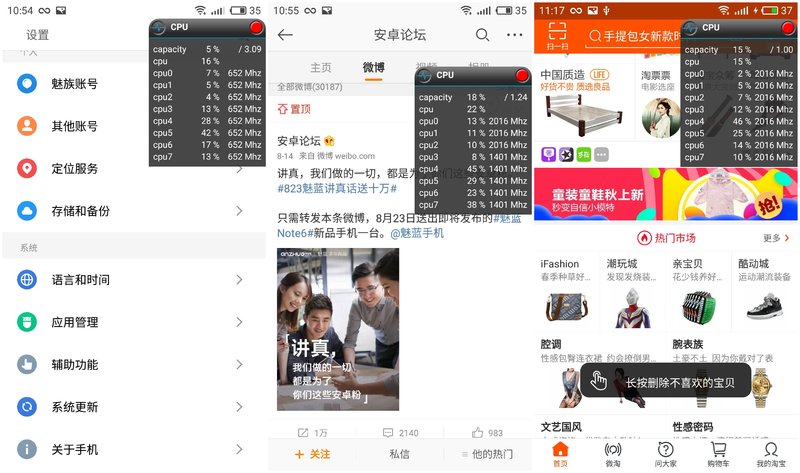Tap the wifi icon in settings status bar

click(x=201, y=10)
